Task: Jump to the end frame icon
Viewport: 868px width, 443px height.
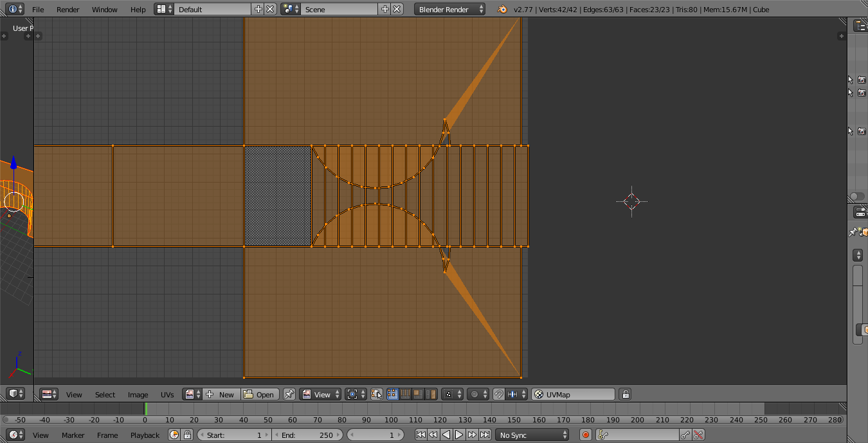Action: tap(485, 435)
